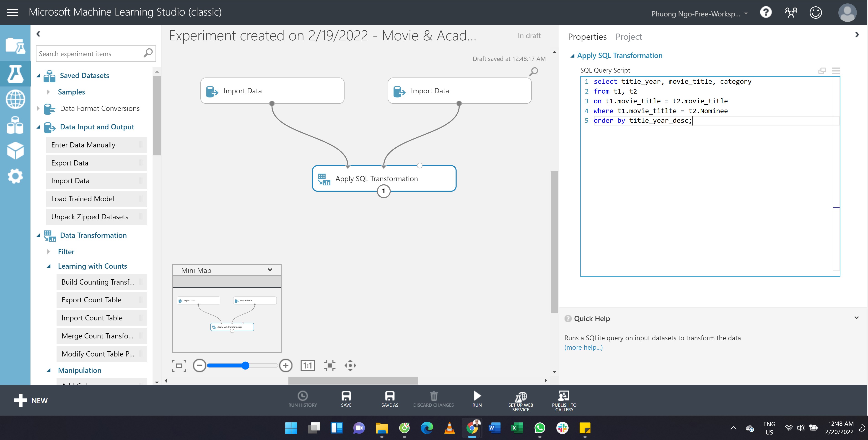Open Web Services globe icon in sidebar
Image resolution: width=868 pixels, height=440 pixels.
click(x=15, y=100)
